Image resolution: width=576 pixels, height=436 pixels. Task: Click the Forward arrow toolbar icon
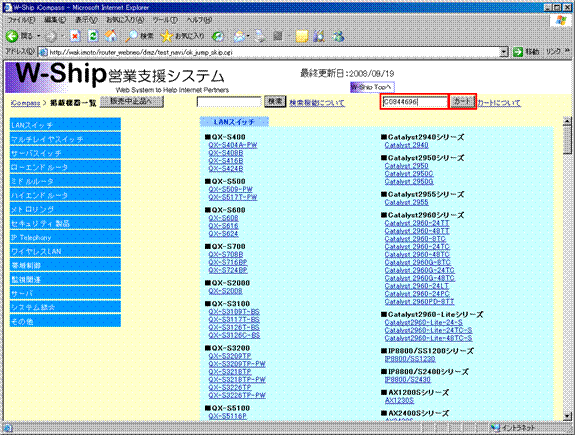[x=51, y=36]
